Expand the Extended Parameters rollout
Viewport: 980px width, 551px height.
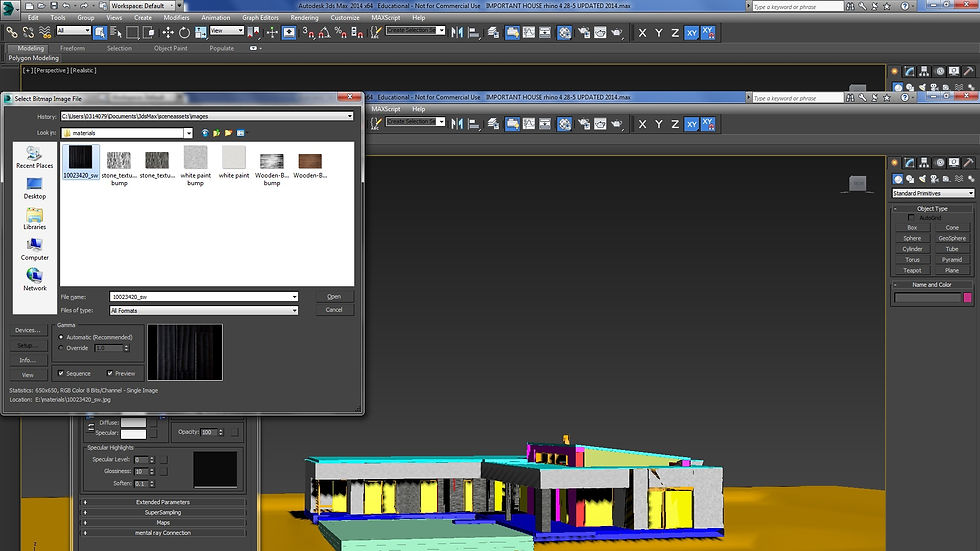pyautogui.click(x=163, y=502)
